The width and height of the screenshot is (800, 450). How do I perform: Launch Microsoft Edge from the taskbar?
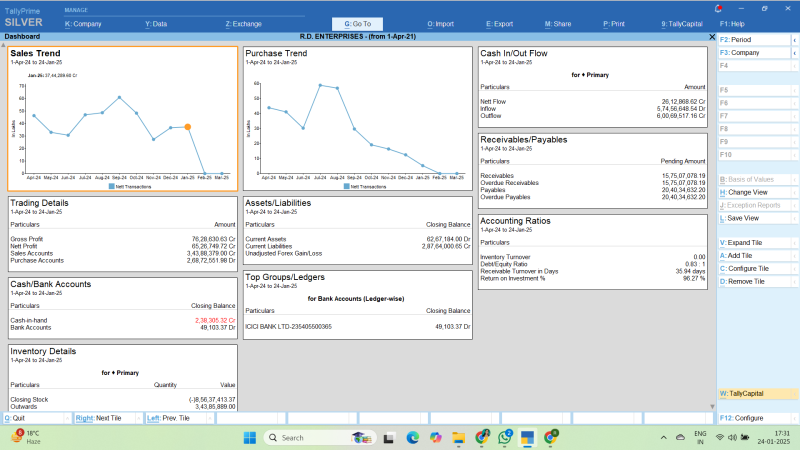(x=411, y=437)
